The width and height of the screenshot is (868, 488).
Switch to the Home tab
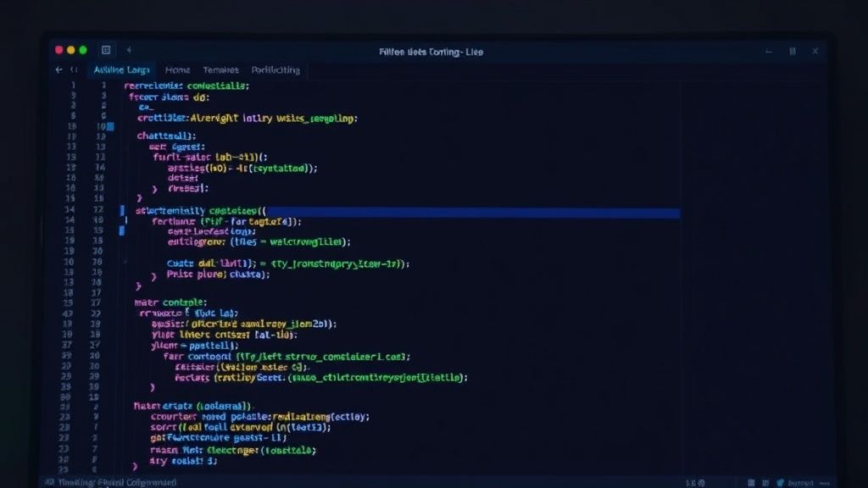pyautogui.click(x=177, y=69)
